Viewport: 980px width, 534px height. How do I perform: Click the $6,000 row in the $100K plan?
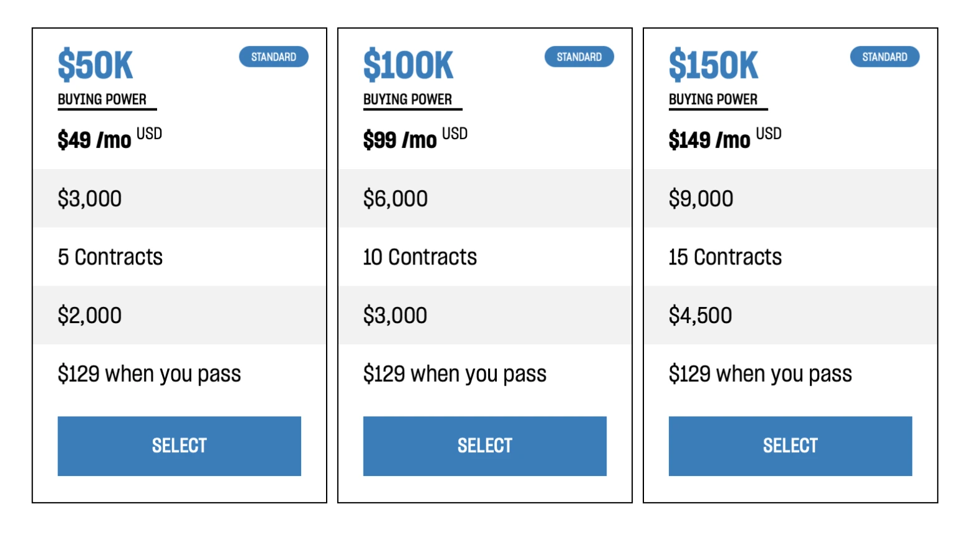(395, 199)
